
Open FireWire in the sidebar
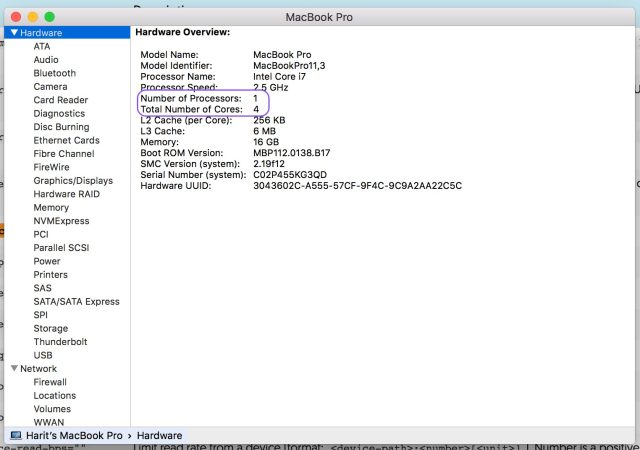pos(51,167)
